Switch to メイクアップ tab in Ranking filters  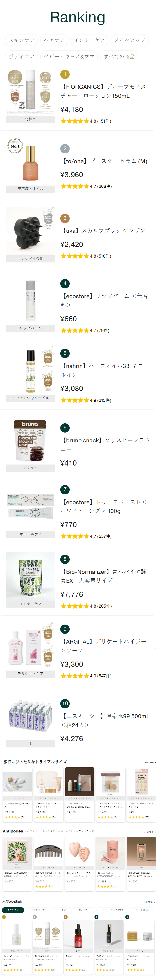130,40
